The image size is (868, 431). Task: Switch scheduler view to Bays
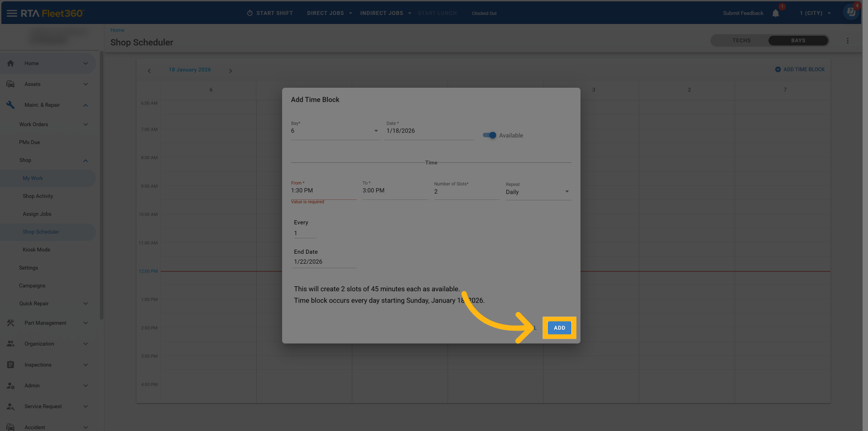coord(798,41)
